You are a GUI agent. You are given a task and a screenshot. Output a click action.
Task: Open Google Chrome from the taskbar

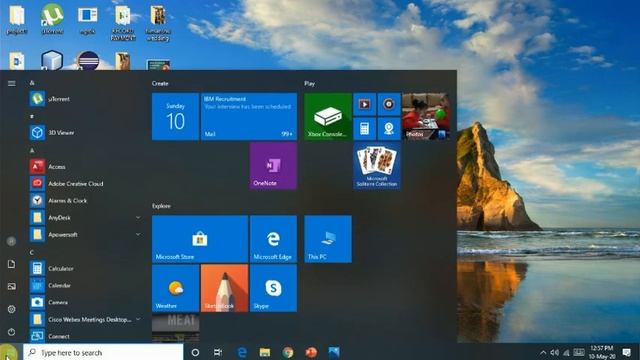click(288, 352)
